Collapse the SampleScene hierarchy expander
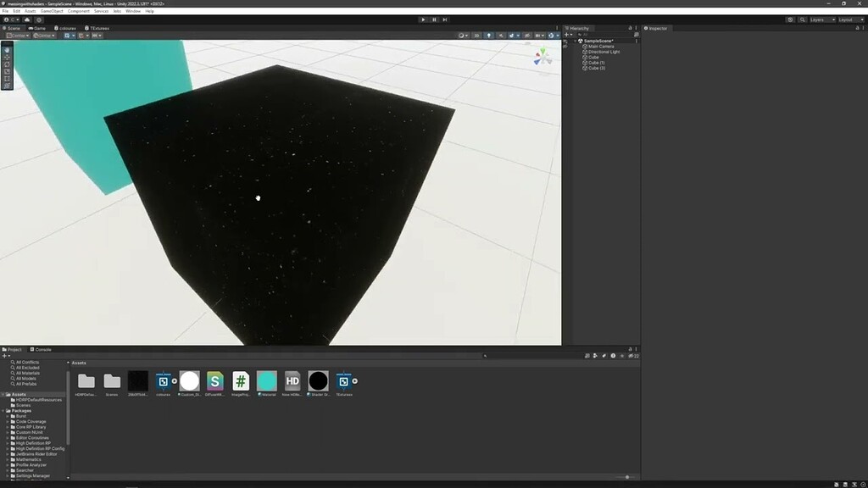 [575, 40]
